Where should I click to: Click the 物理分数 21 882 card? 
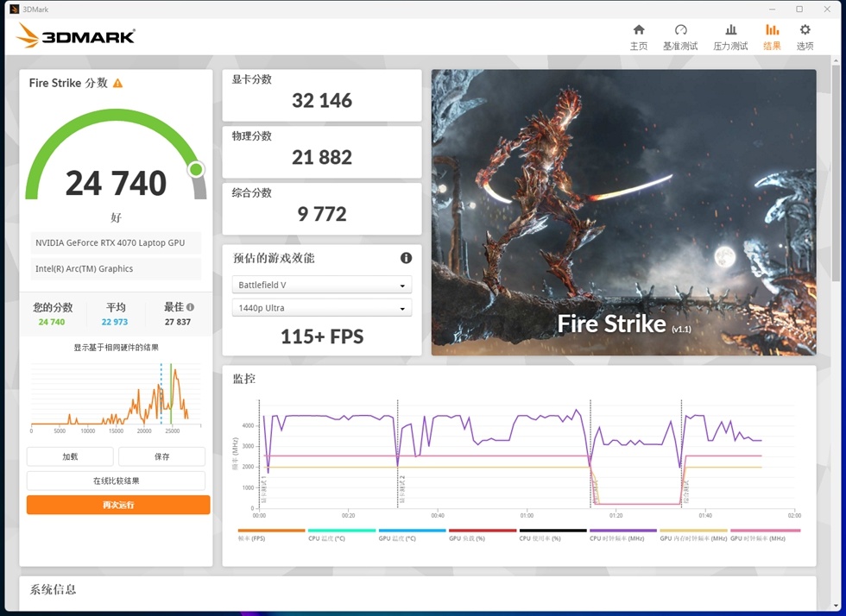[x=321, y=152]
